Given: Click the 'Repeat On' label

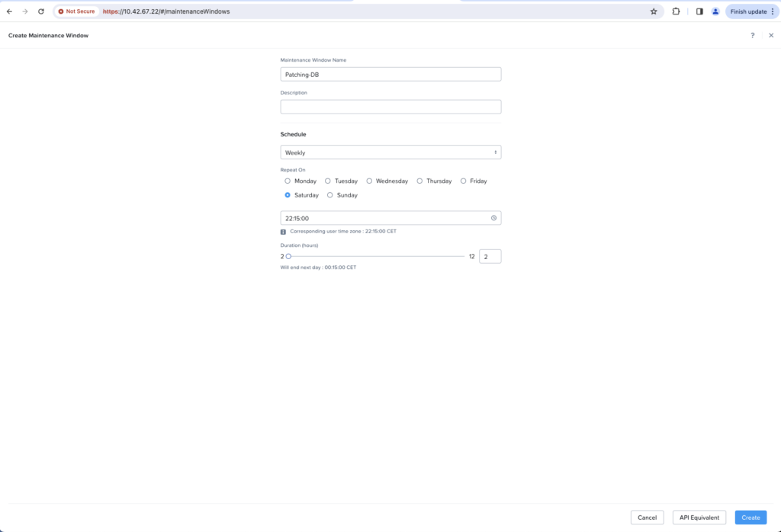Looking at the screenshot, I should pos(293,170).
